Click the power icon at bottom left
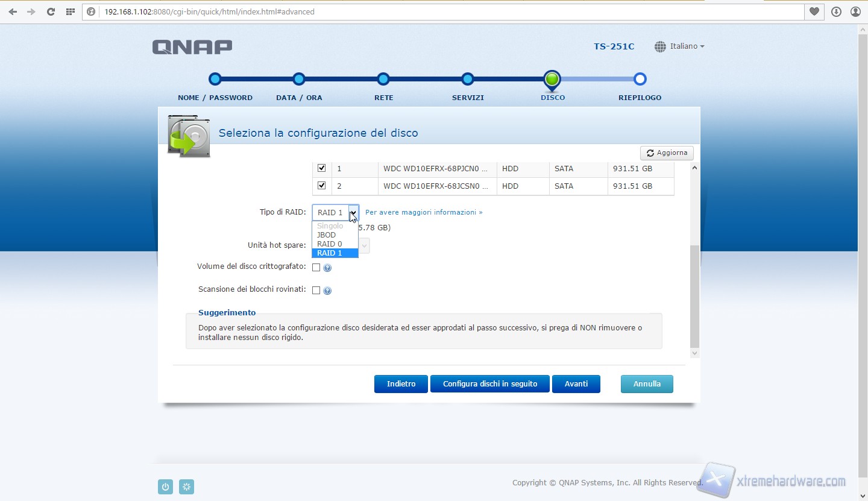868x501 pixels. (165, 487)
